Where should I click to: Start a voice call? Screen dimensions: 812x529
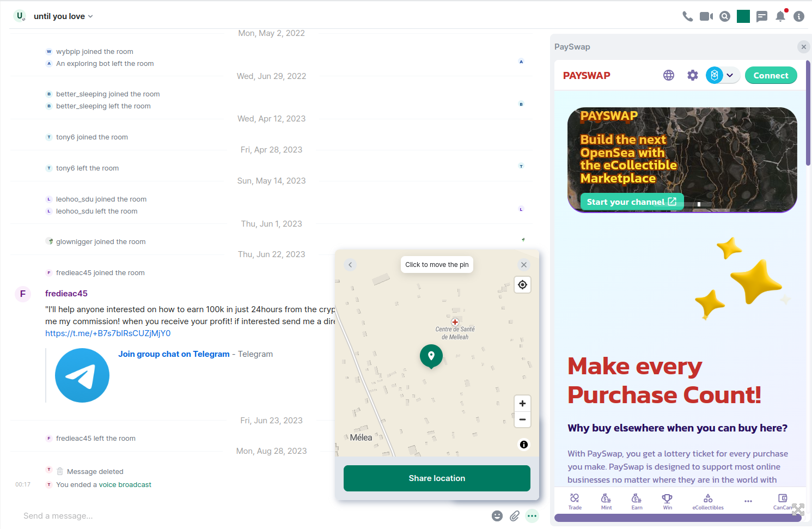point(687,16)
